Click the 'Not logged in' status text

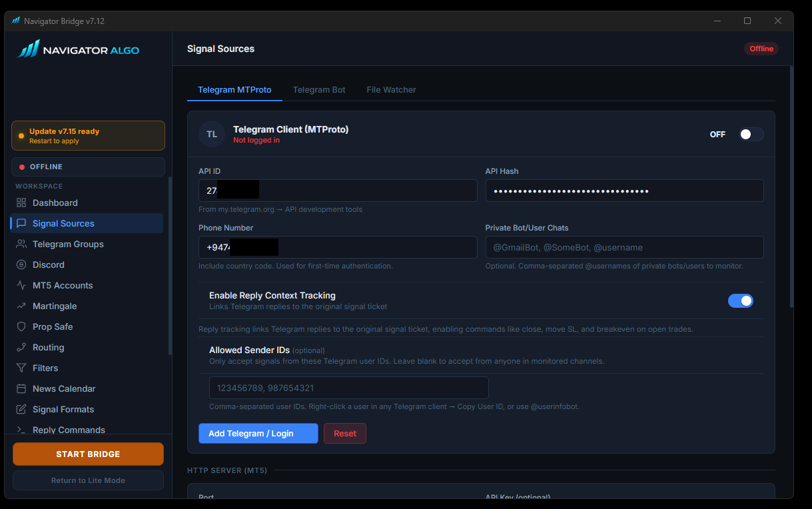(x=256, y=141)
